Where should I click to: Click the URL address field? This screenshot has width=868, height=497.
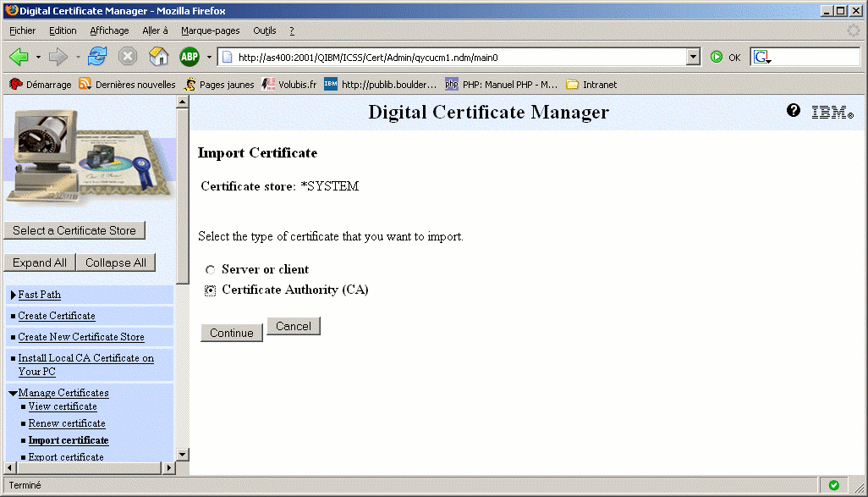tap(459, 57)
